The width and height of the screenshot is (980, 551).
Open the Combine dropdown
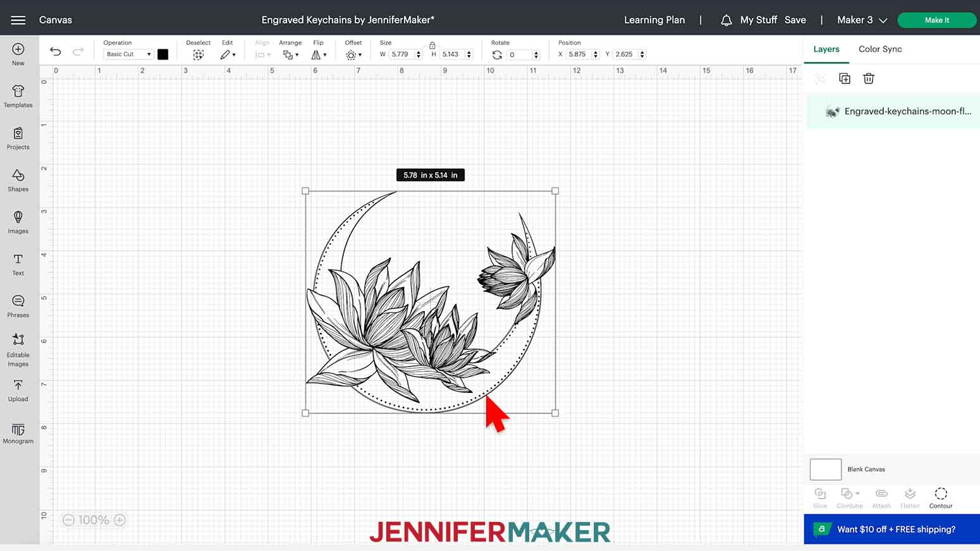tap(850, 498)
